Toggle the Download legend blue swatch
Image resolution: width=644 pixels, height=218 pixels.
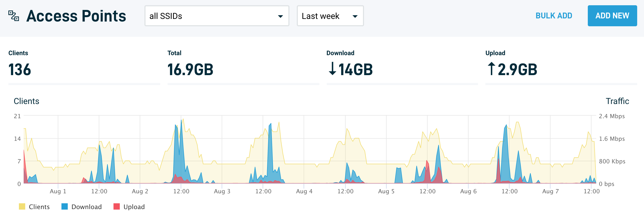tap(65, 206)
